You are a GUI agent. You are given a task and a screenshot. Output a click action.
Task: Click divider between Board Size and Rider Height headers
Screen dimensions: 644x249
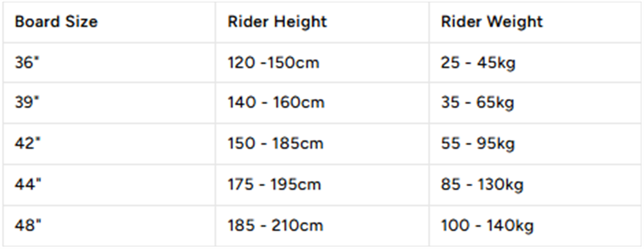216,22
